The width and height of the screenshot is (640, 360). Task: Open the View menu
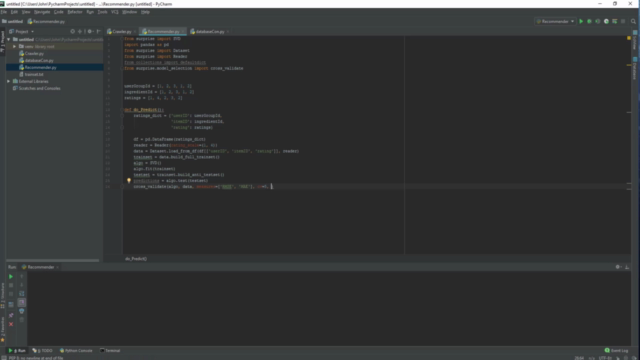click(x=26, y=12)
